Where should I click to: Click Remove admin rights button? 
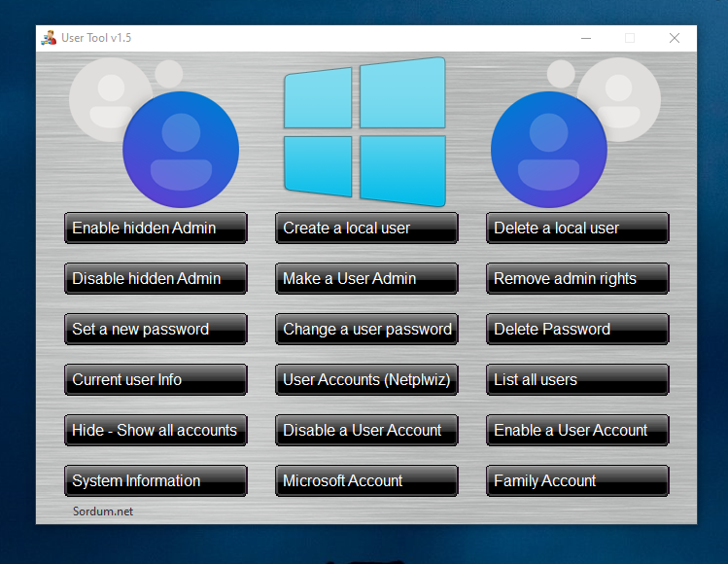point(577,279)
